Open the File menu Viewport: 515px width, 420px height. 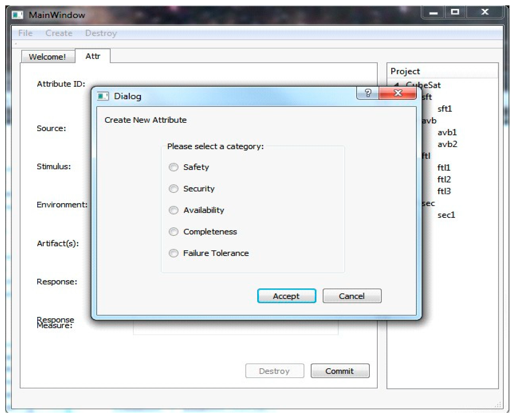pos(25,33)
